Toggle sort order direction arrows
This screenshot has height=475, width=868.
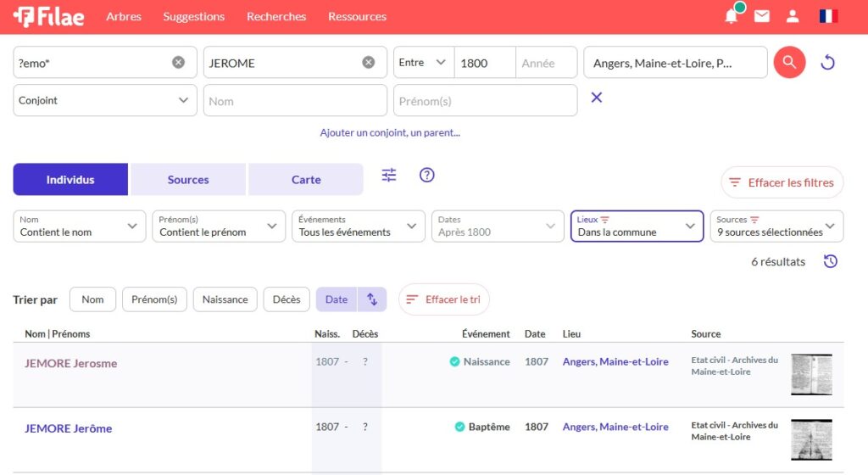371,299
